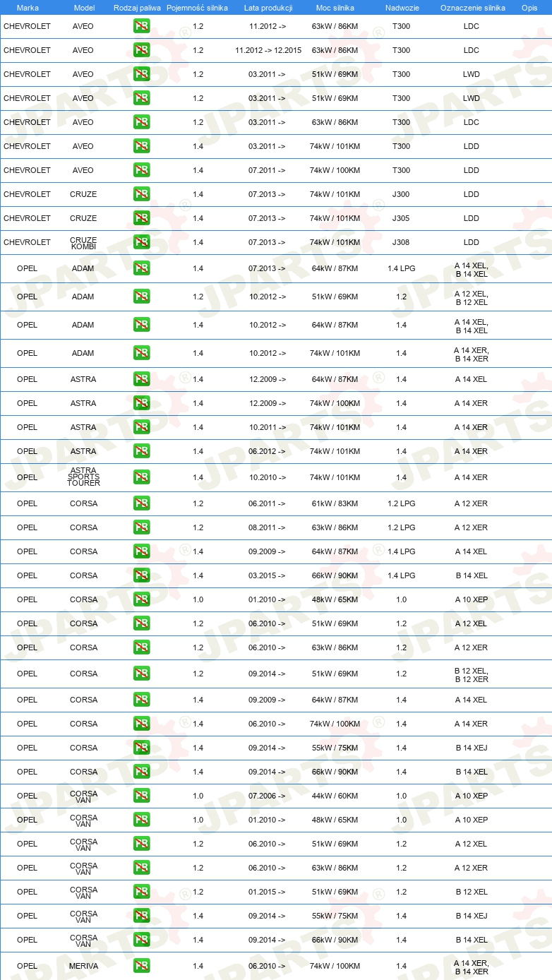
Task: Click the '06.2012 ->' production date cell
Action: pos(267,451)
